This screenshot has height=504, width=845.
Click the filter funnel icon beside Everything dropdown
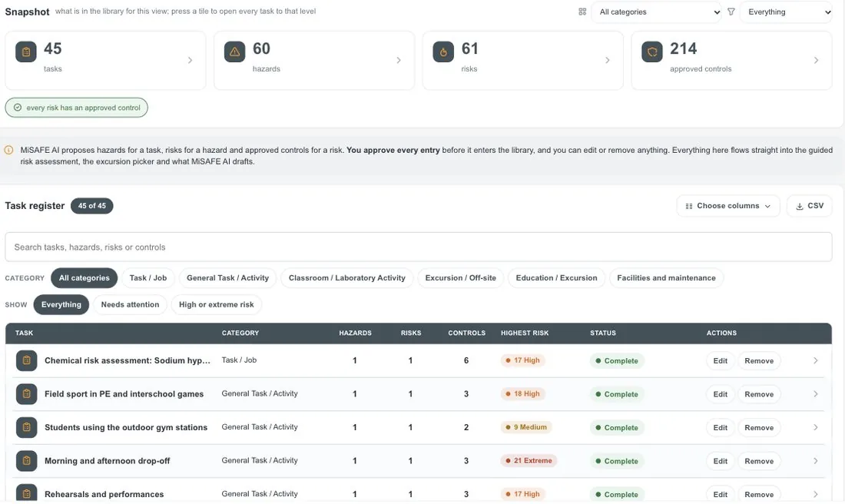(x=731, y=12)
